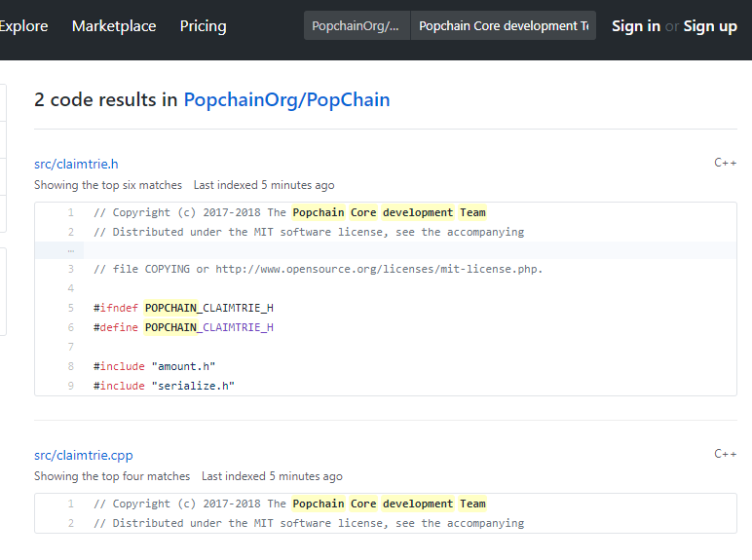
Task: Click the MIT license line in claimtrie.cpp
Action: [x=309, y=523]
